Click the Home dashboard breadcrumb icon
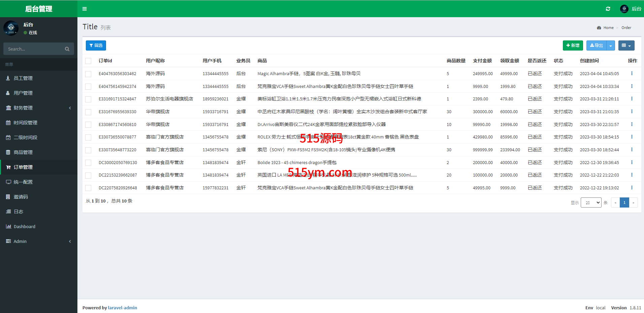This screenshot has width=644, height=313. point(599,28)
